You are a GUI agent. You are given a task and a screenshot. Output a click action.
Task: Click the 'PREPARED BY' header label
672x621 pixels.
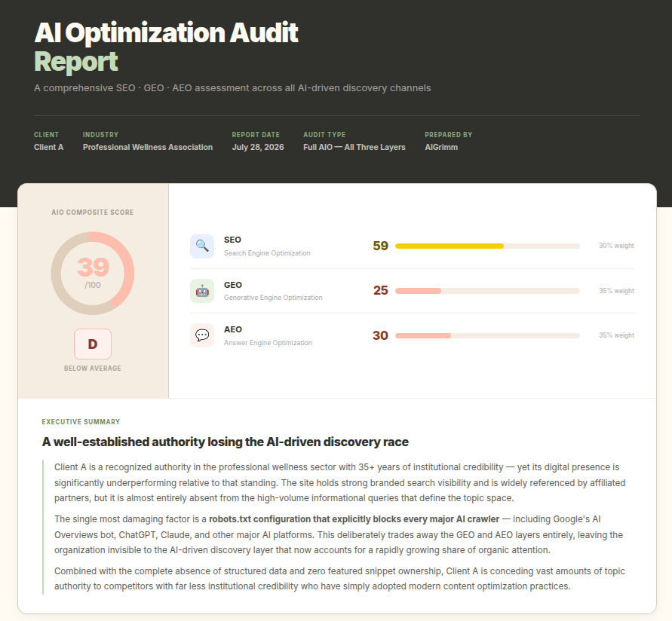pyautogui.click(x=448, y=134)
